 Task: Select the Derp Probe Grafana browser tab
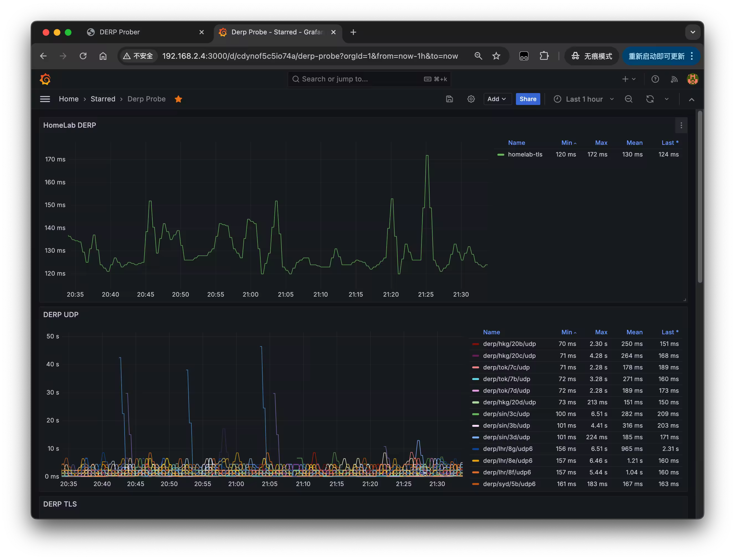(277, 32)
